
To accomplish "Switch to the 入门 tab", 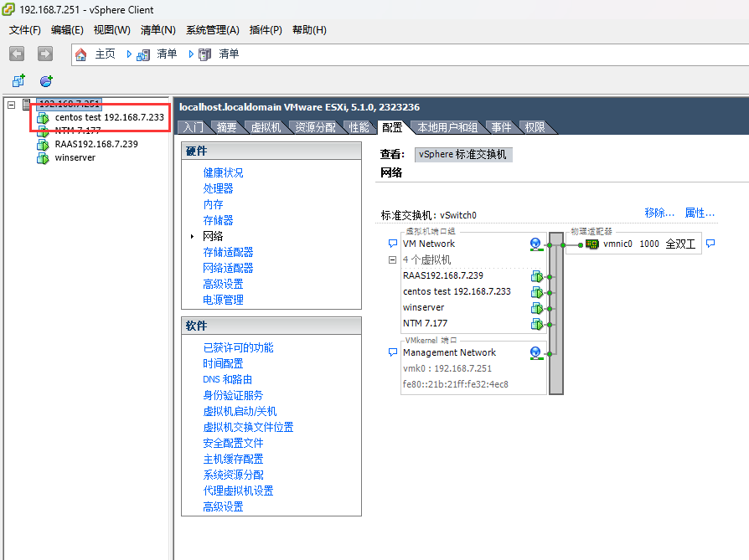I will (193, 127).
